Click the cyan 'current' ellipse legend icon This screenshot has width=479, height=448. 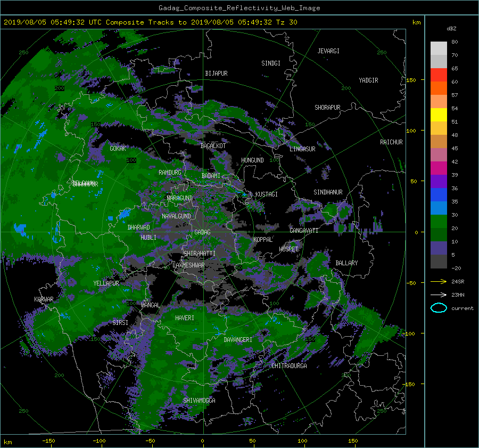pos(439,308)
